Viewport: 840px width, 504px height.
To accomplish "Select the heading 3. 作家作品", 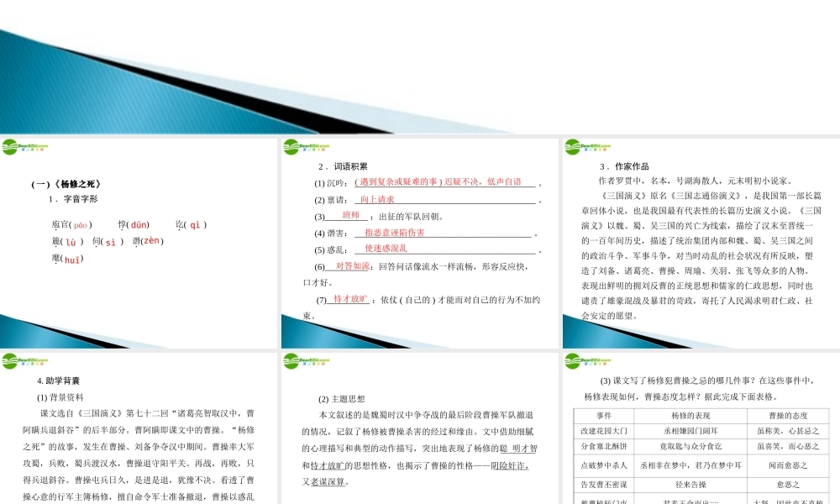I will tap(624, 166).
